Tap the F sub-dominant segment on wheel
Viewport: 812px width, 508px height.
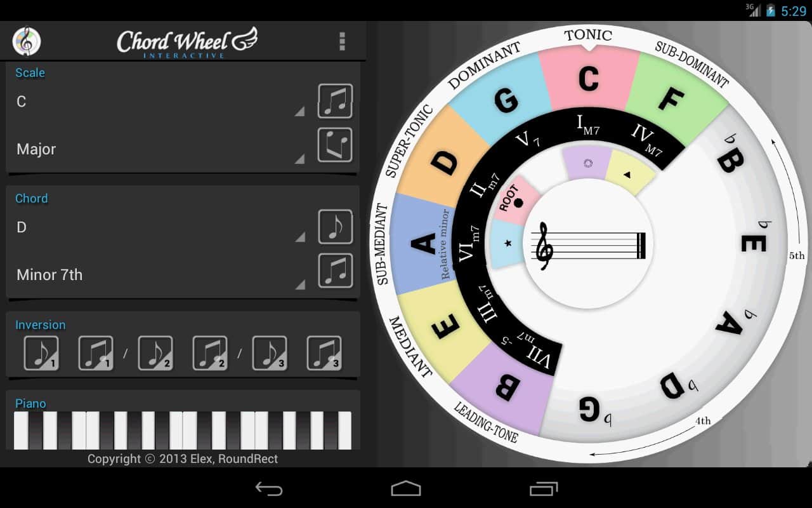[672, 95]
